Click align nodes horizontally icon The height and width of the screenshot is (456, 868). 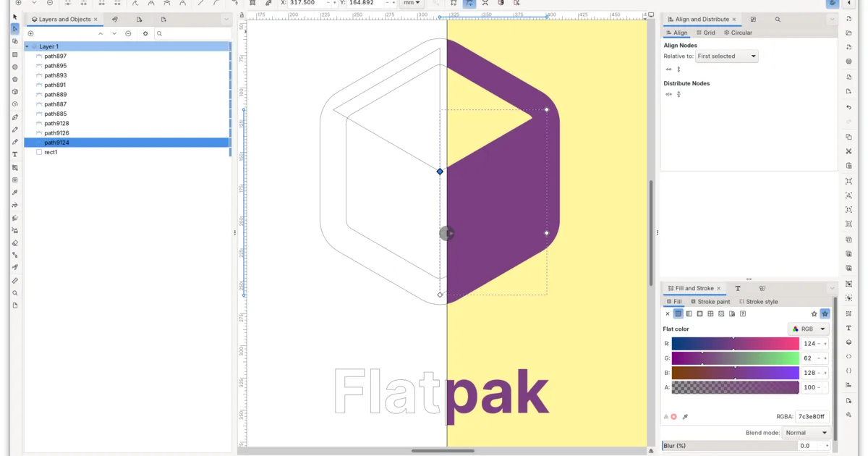[x=668, y=69]
